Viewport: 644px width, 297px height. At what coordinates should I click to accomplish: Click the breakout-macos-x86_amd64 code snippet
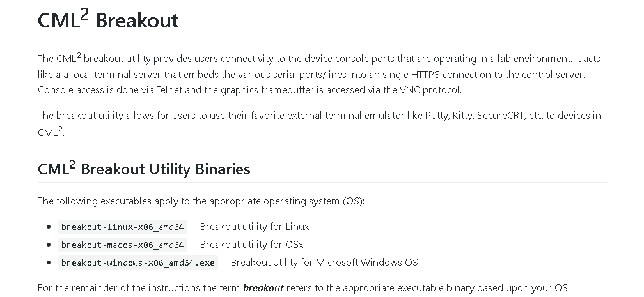point(122,245)
